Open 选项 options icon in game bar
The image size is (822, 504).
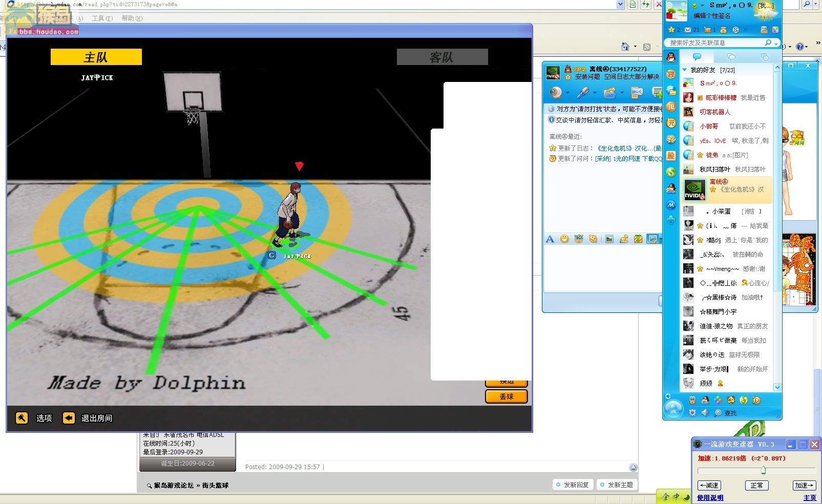(22, 418)
